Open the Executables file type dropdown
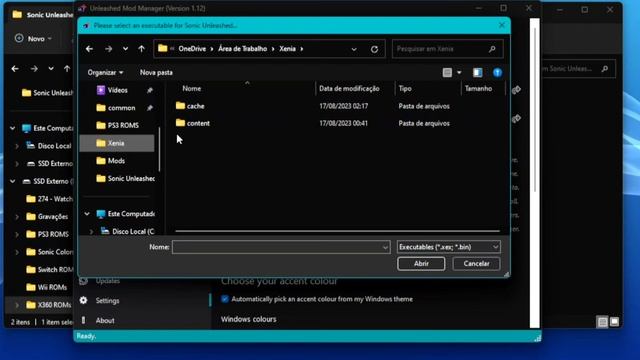Screen dimensions: 640x360 448,247
